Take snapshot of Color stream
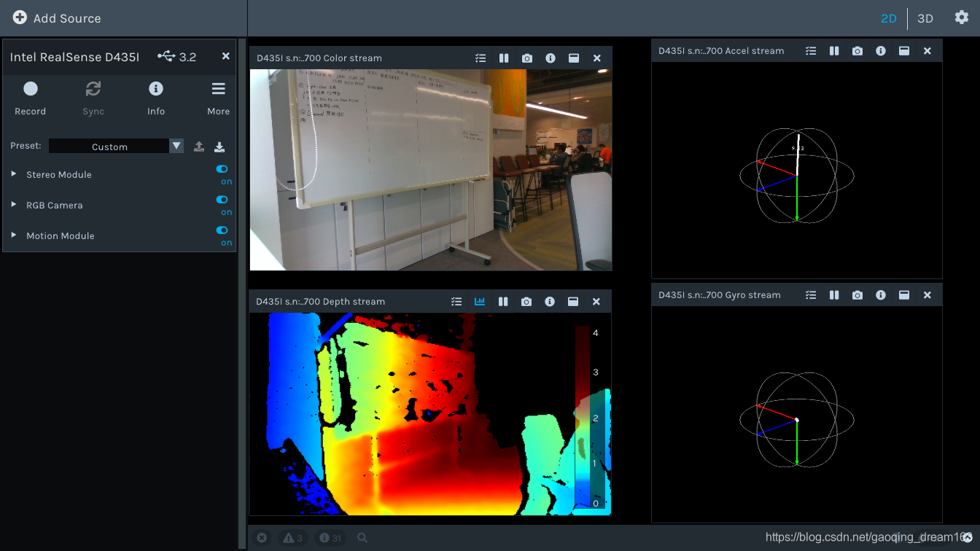 click(527, 58)
